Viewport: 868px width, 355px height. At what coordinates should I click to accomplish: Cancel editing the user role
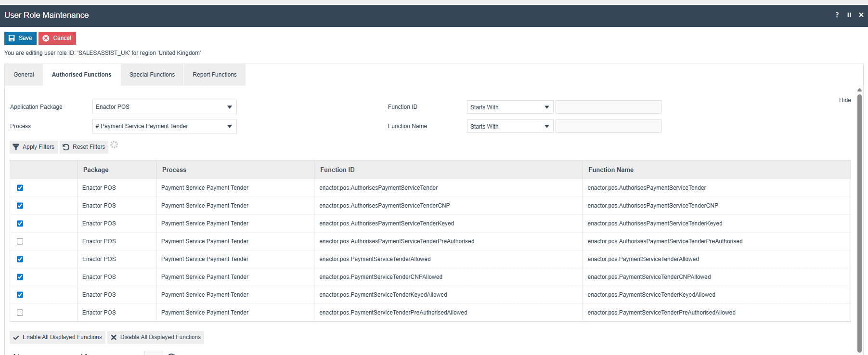[x=57, y=38]
